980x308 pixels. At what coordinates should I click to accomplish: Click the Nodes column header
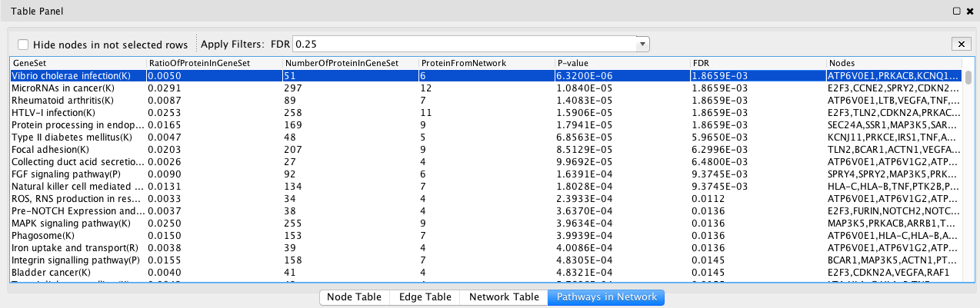[x=895, y=63]
